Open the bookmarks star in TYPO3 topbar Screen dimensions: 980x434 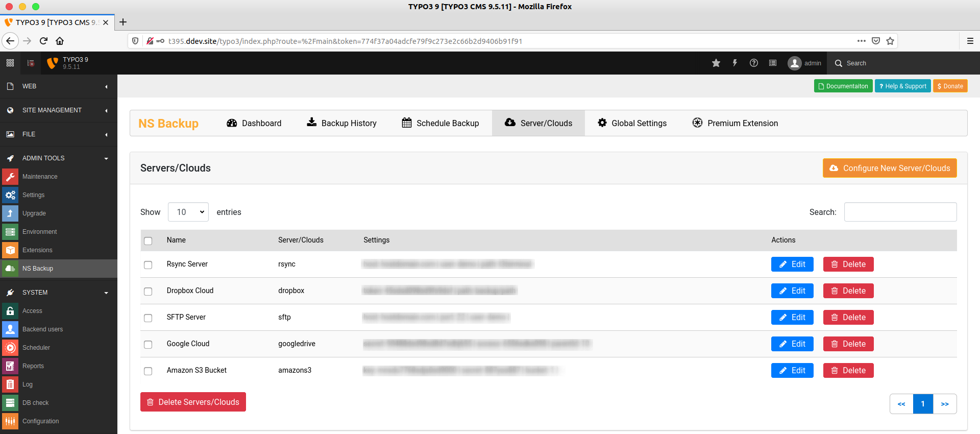pos(716,63)
